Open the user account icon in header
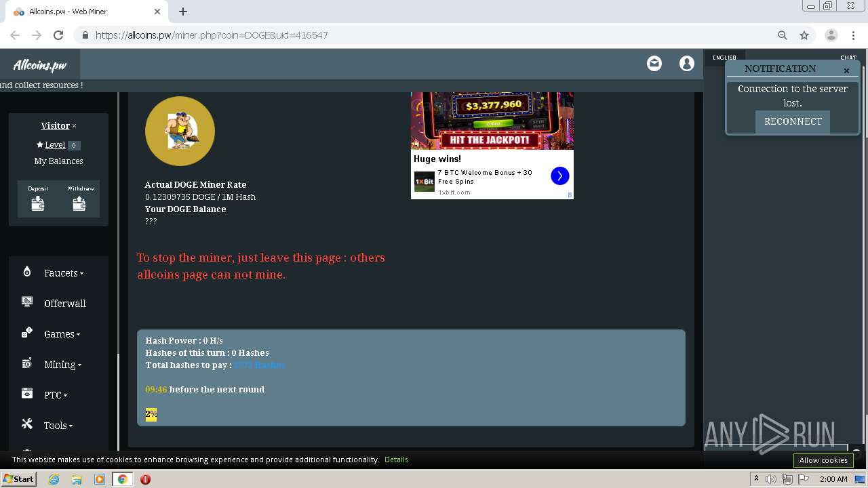The image size is (868, 488). 687,64
